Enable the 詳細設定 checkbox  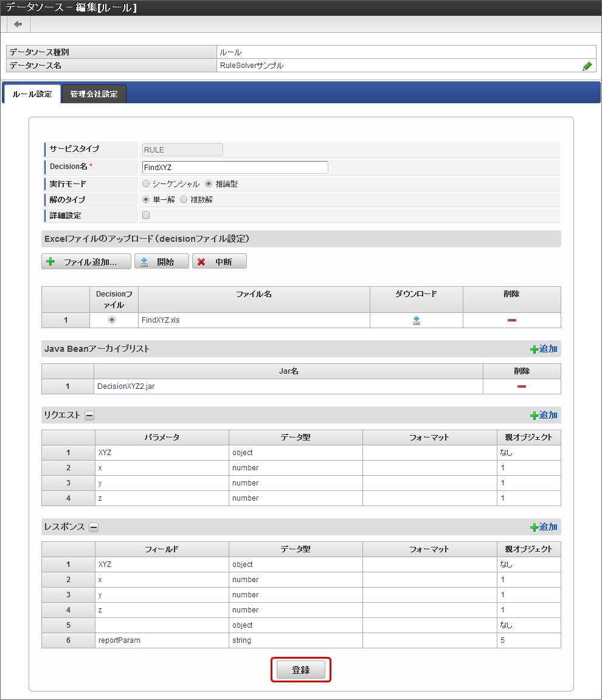pyautogui.click(x=146, y=215)
